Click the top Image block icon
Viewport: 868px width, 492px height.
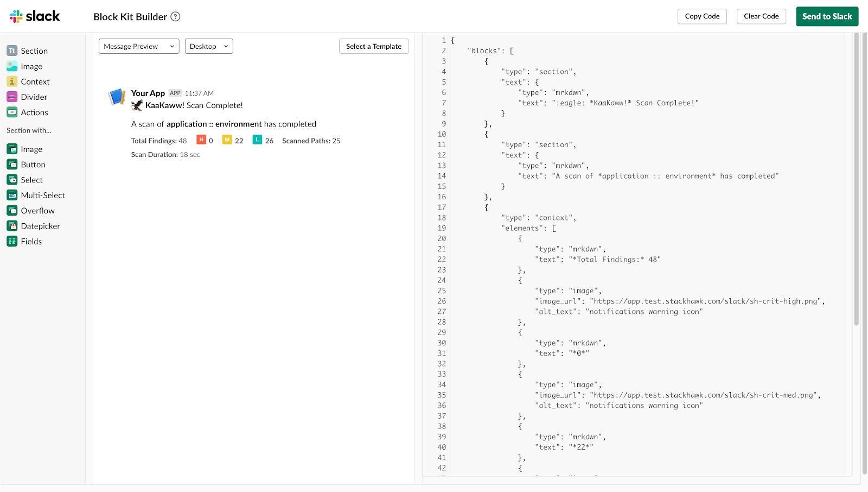click(12, 66)
